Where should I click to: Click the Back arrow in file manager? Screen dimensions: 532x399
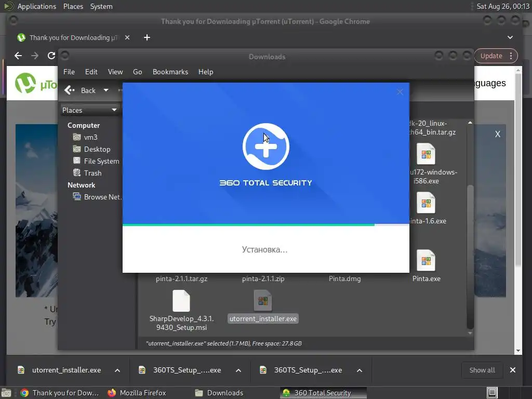[69, 90]
